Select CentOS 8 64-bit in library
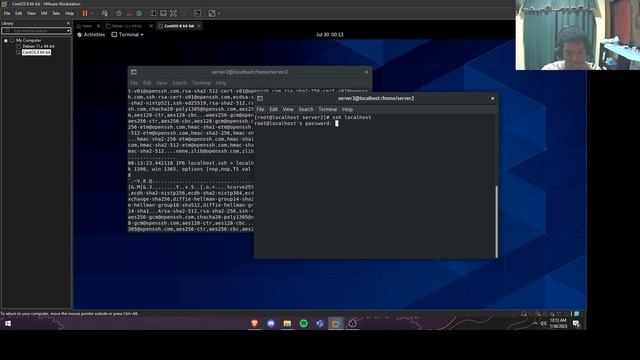 pos(36,52)
